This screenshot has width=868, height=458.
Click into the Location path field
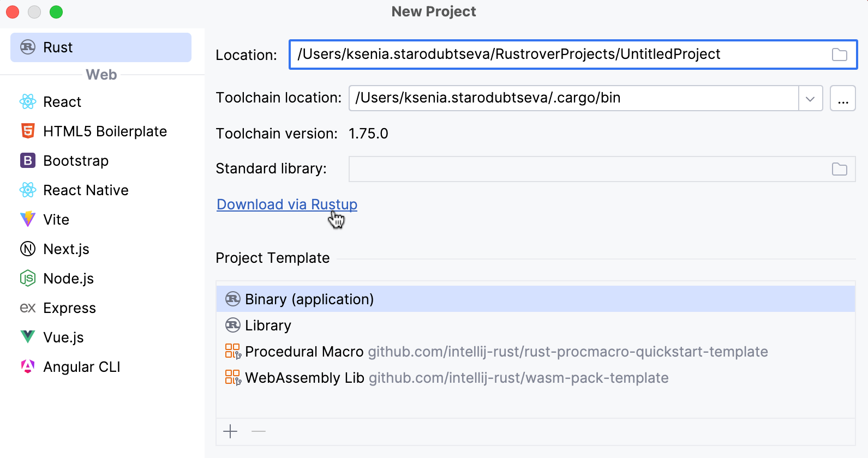(x=556, y=55)
